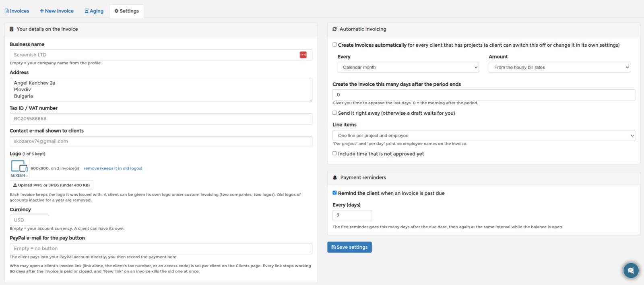Focus the Tax ID / VAT number field

click(161, 119)
